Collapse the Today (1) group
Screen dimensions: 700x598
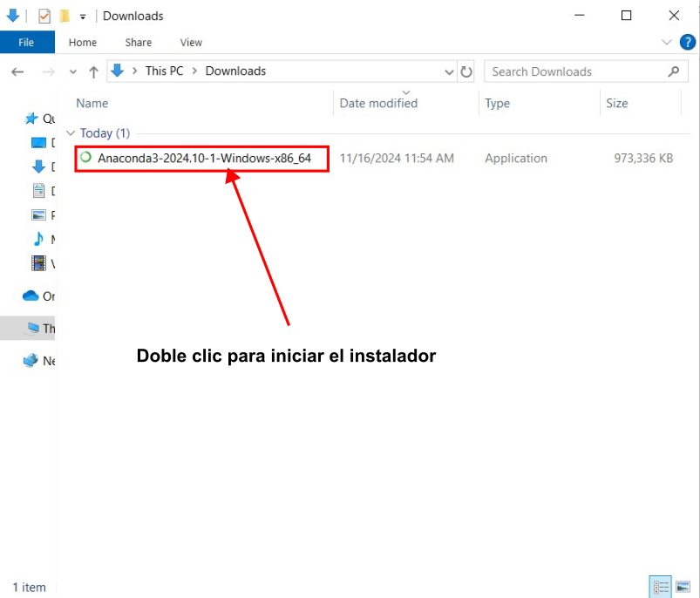tap(71, 133)
